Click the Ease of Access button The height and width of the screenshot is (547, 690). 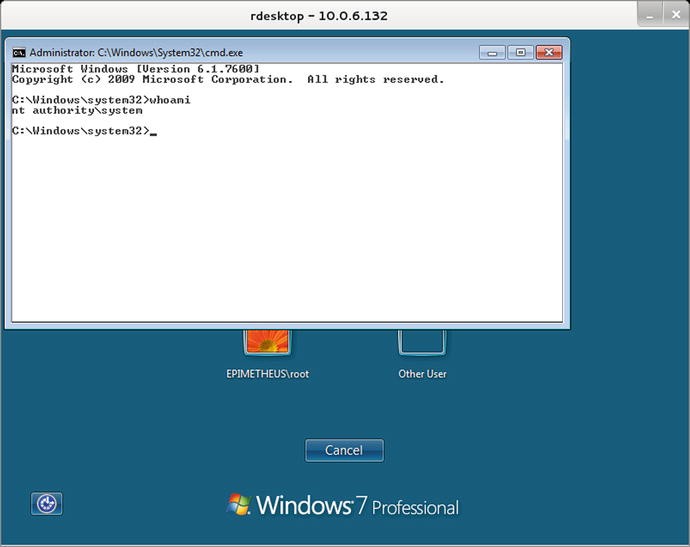coord(47,503)
